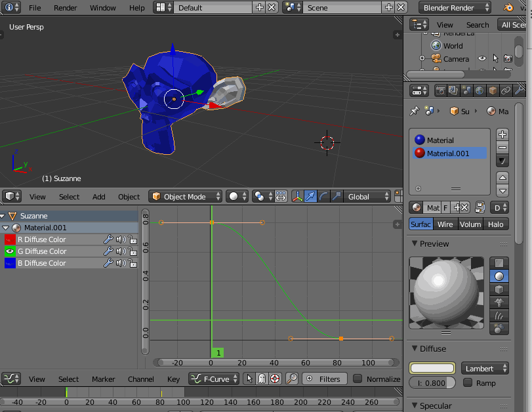Screen dimensions: 532x412
Task: Select the sphere preview shape
Action: pyautogui.click(x=499, y=276)
